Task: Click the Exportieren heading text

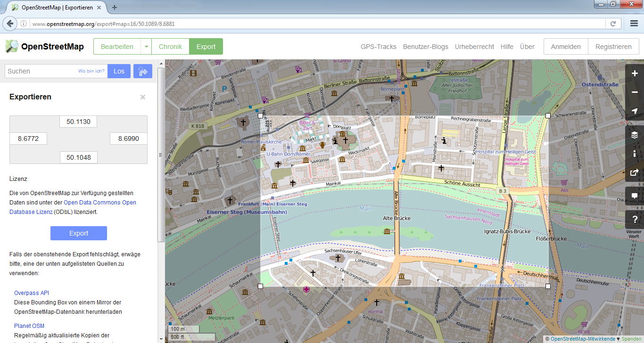Action: (30, 97)
